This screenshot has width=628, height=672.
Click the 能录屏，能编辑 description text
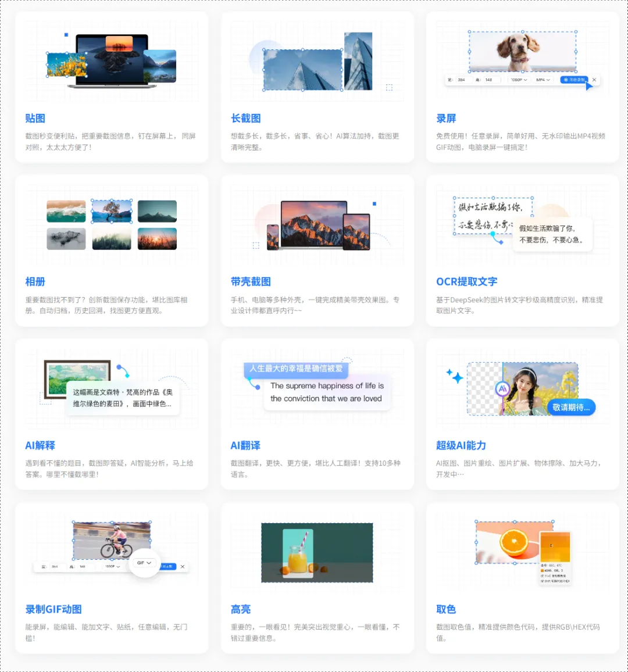pyautogui.click(x=106, y=632)
